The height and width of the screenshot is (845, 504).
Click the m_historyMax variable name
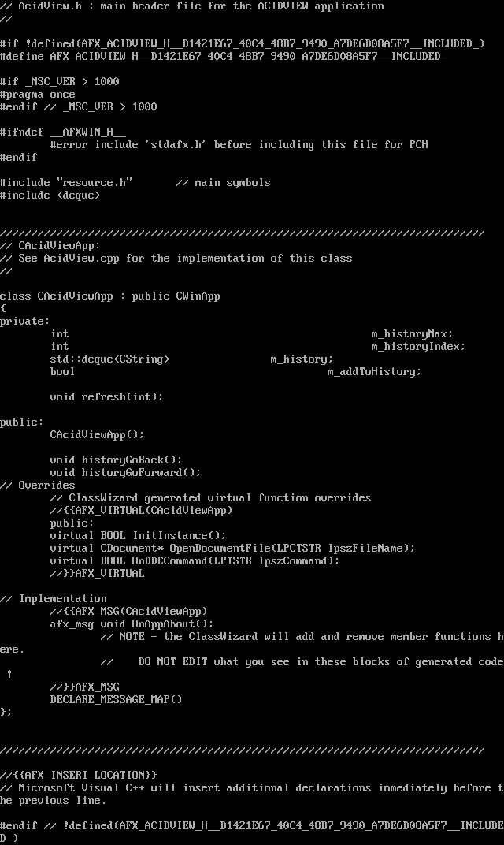click(x=412, y=334)
